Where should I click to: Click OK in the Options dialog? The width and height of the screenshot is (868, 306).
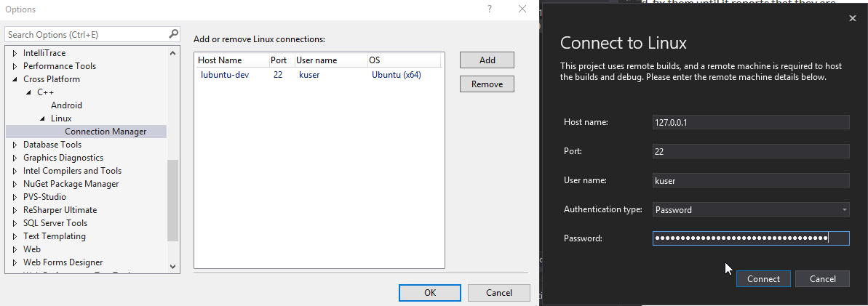point(429,292)
